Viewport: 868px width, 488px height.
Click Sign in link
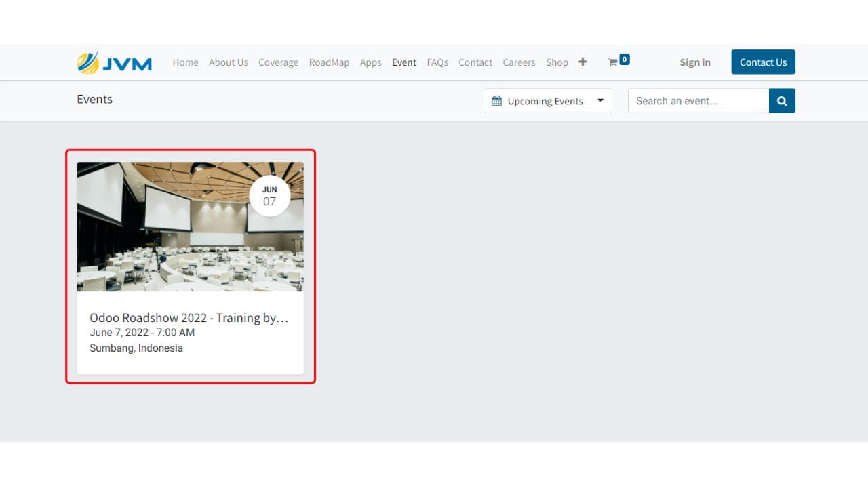pos(695,62)
